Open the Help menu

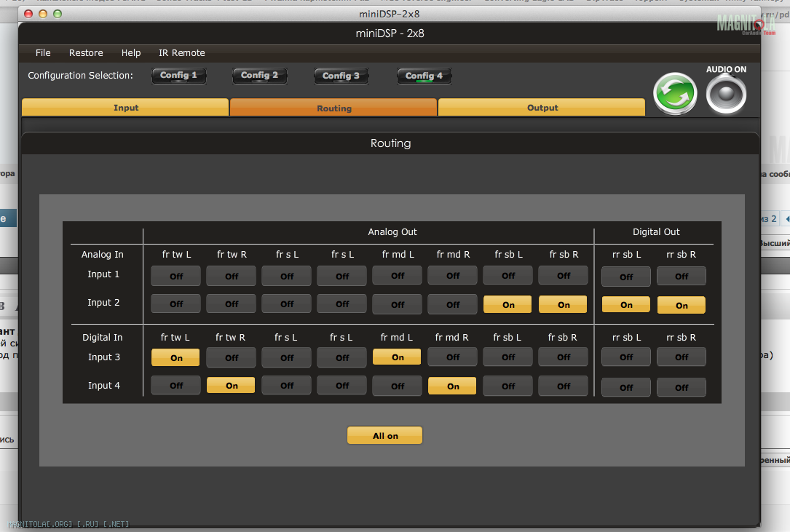[x=131, y=53]
